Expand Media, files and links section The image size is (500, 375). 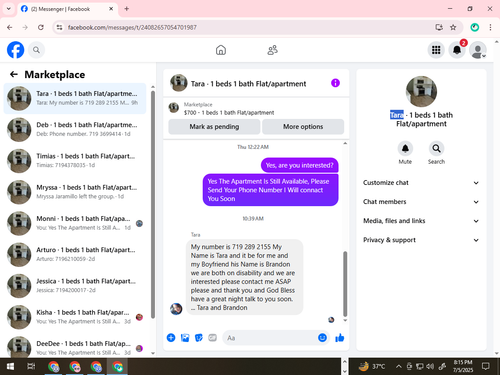[x=421, y=221]
